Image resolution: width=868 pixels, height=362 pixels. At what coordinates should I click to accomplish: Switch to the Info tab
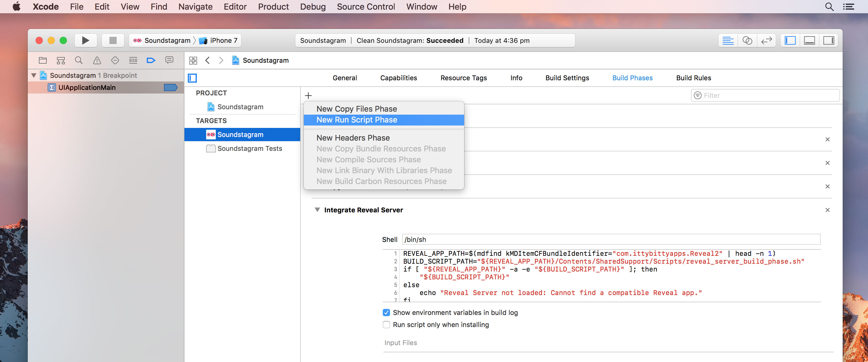516,78
